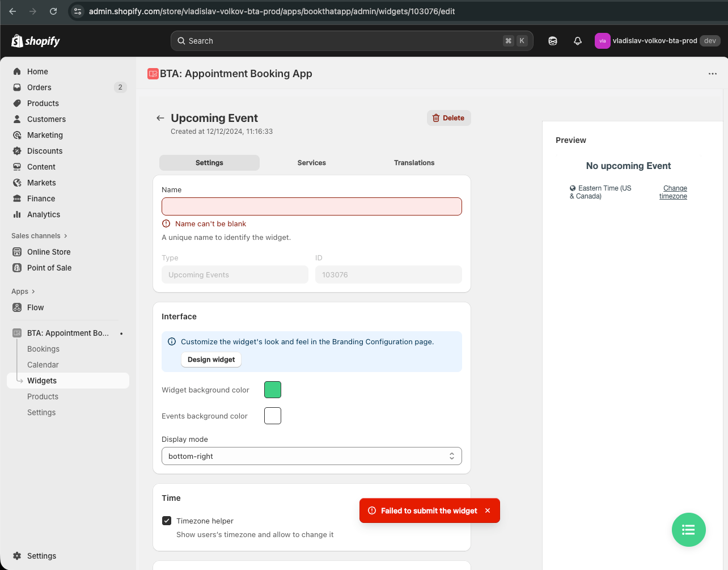Open the Sidekick assistant icon in the top bar
Image resolution: width=728 pixels, height=570 pixels.
[x=552, y=41]
